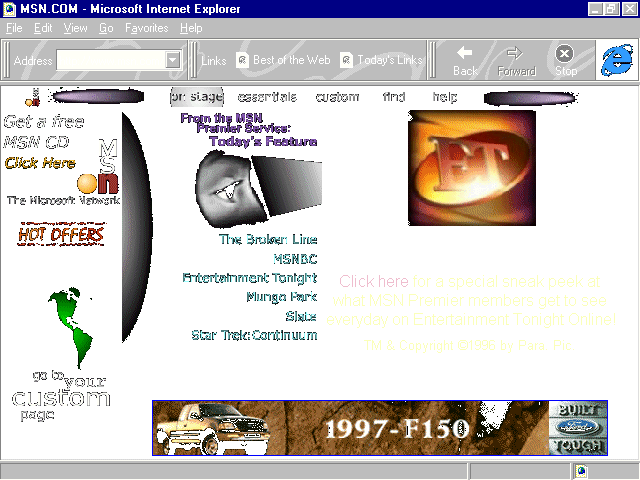Select the essentials navigation tab
Viewport: 640px width, 480px height.
click(267, 97)
